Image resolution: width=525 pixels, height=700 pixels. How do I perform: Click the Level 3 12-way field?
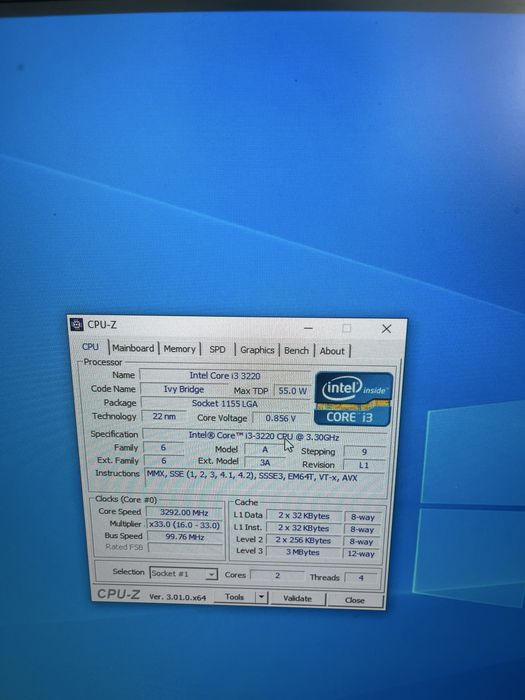pos(361,554)
